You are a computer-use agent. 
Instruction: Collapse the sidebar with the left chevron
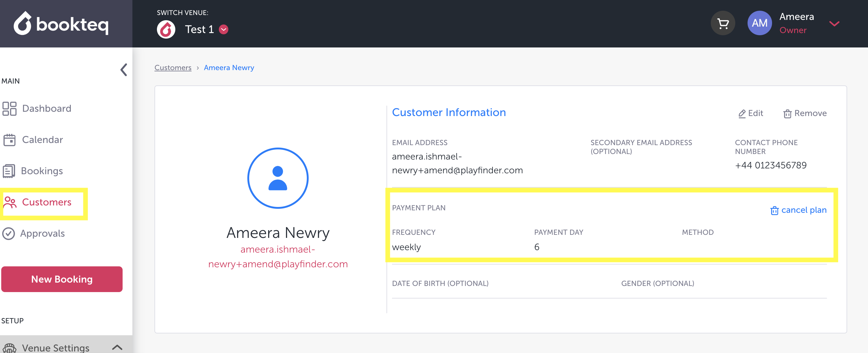point(124,70)
